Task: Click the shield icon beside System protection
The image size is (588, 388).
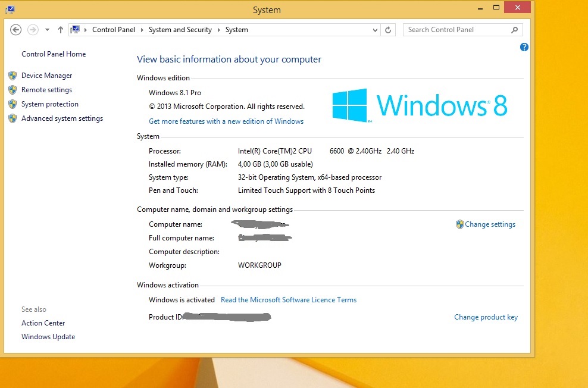Action: tap(12, 104)
